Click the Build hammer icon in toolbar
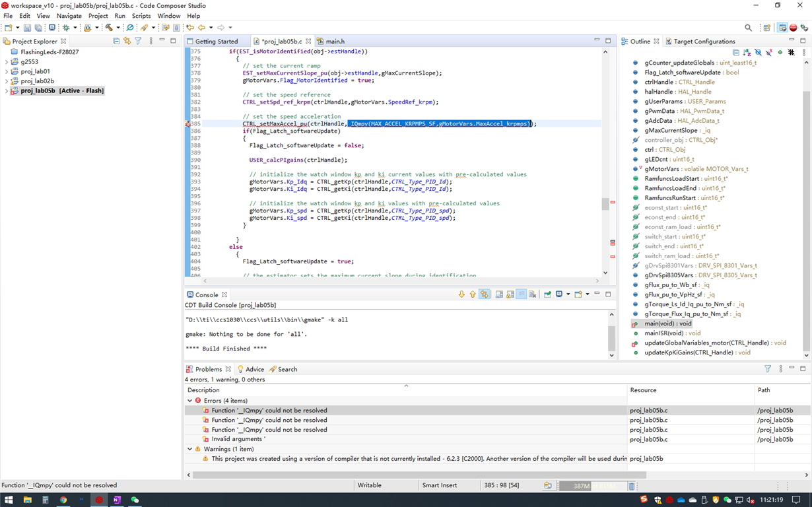Viewport: 812px width, 507px height. 110,28
